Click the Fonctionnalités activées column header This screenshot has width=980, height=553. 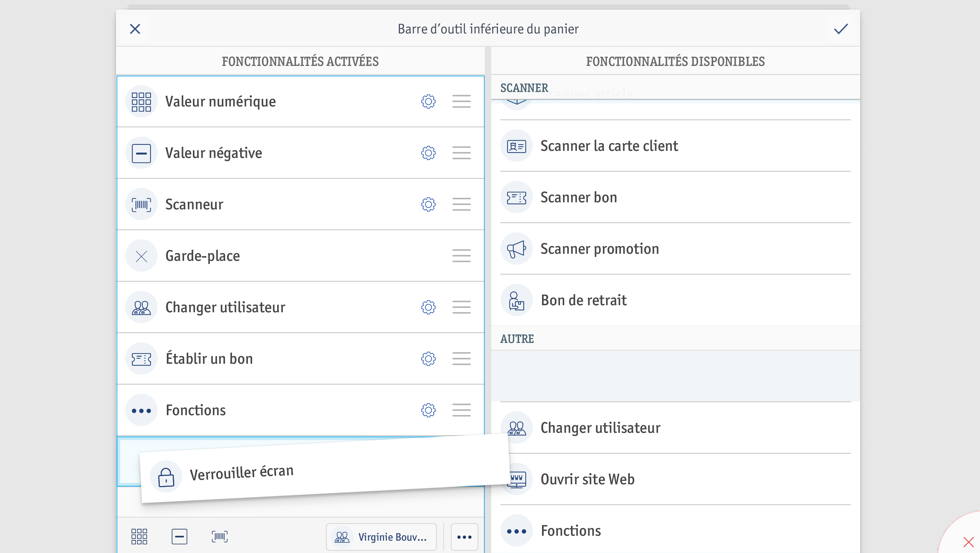300,61
